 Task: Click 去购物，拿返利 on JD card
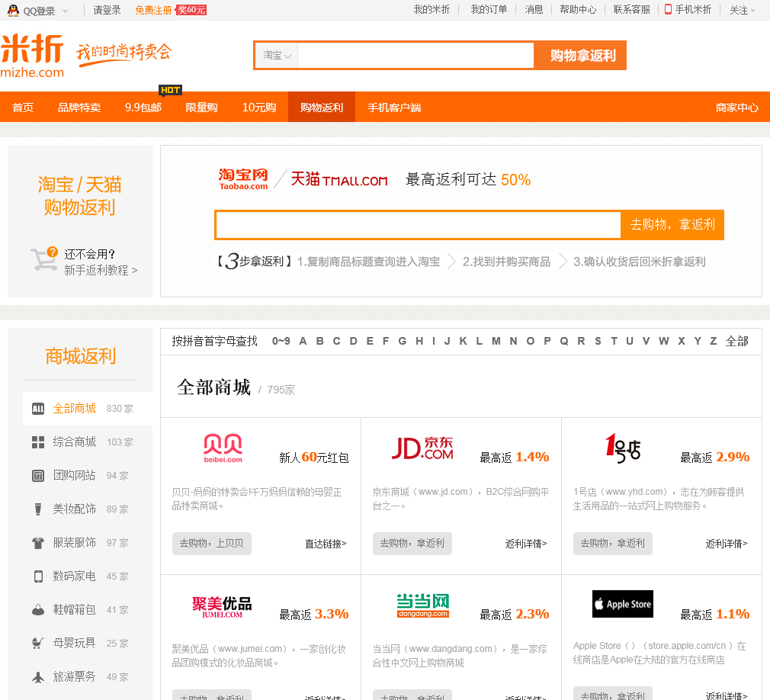[412, 543]
